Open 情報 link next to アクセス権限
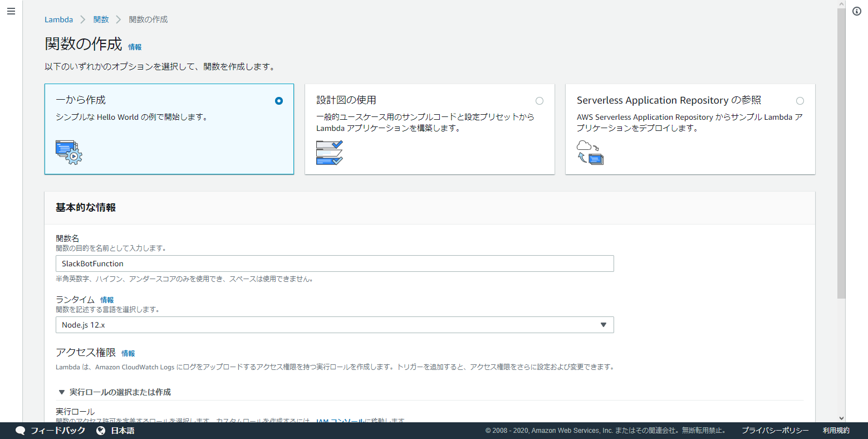The height and width of the screenshot is (439, 868). pos(128,354)
